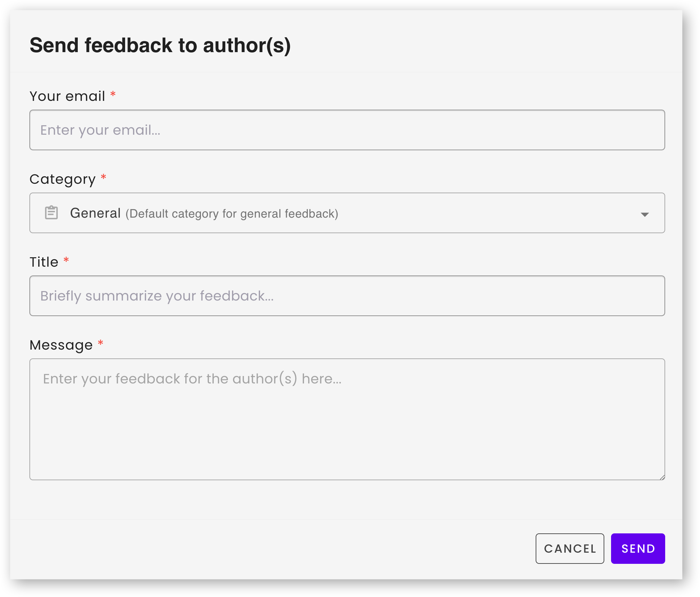The image size is (700, 597).
Task: Click the "Your email" field label
Action: [67, 96]
